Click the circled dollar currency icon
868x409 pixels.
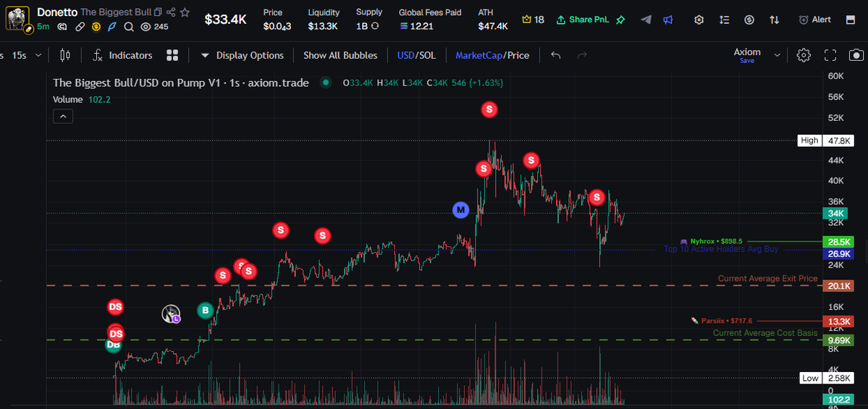[749, 20]
